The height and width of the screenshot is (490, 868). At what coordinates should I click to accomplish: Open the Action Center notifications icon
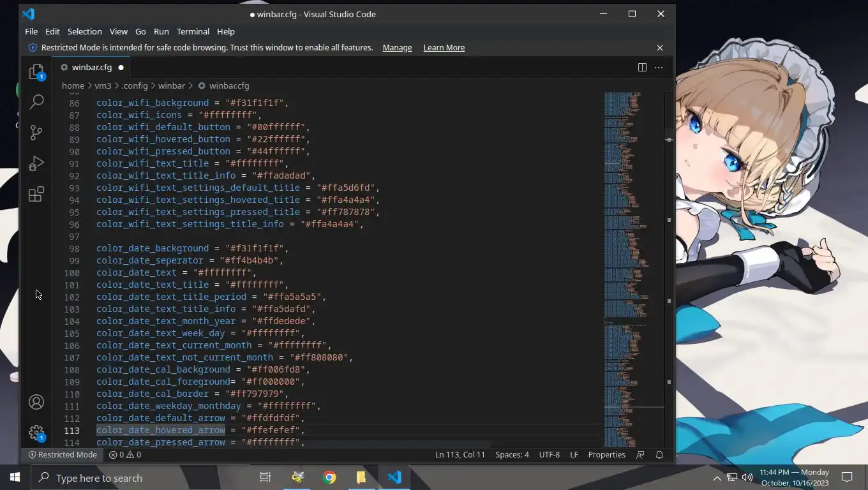[847, 477]
